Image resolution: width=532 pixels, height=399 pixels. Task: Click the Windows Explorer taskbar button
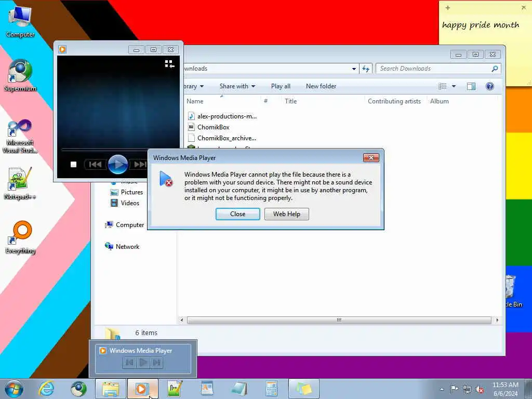[x=111, y=389]
